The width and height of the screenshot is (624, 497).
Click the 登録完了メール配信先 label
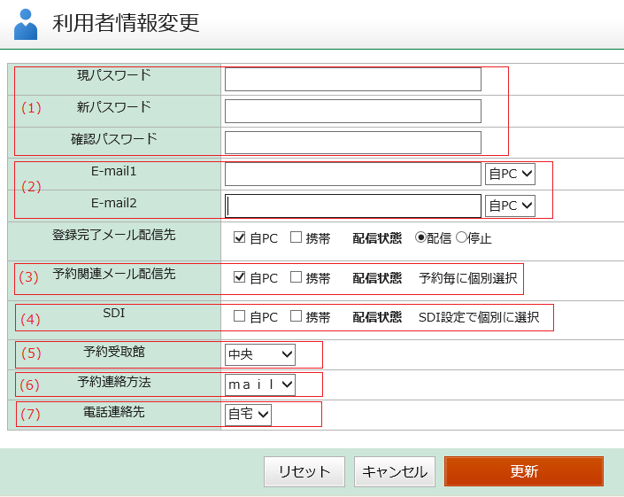coord(114,235)
